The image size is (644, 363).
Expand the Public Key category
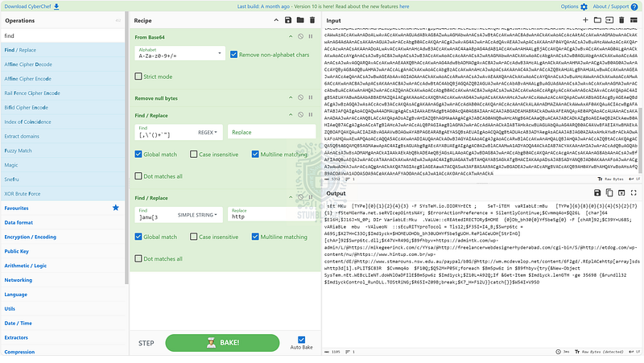click(16, 251)
